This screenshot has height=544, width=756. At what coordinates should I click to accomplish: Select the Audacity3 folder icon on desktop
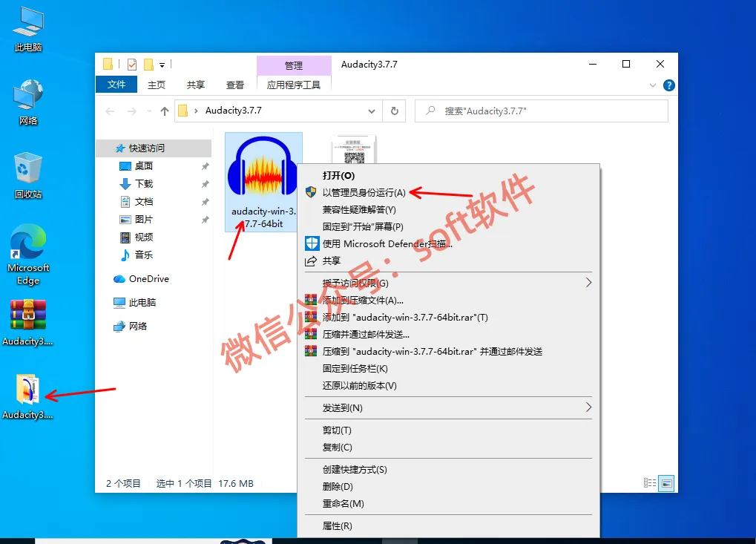click(x=28, y=396)
